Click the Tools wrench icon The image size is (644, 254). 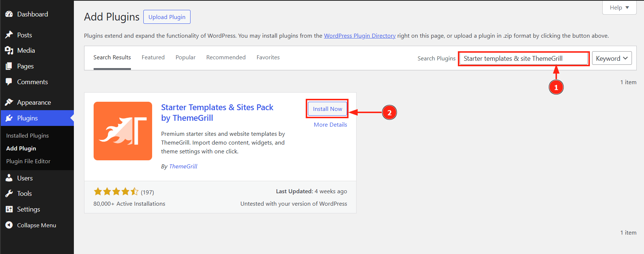coord(9,194)
